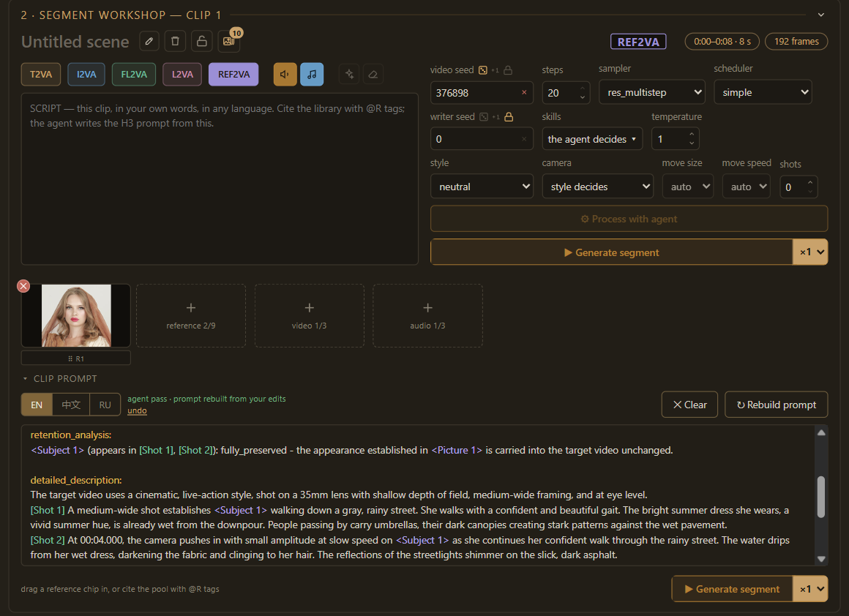Click the eraser icon beside sparkle
Viewport: 849px width, 616px height.
(373, 74)
